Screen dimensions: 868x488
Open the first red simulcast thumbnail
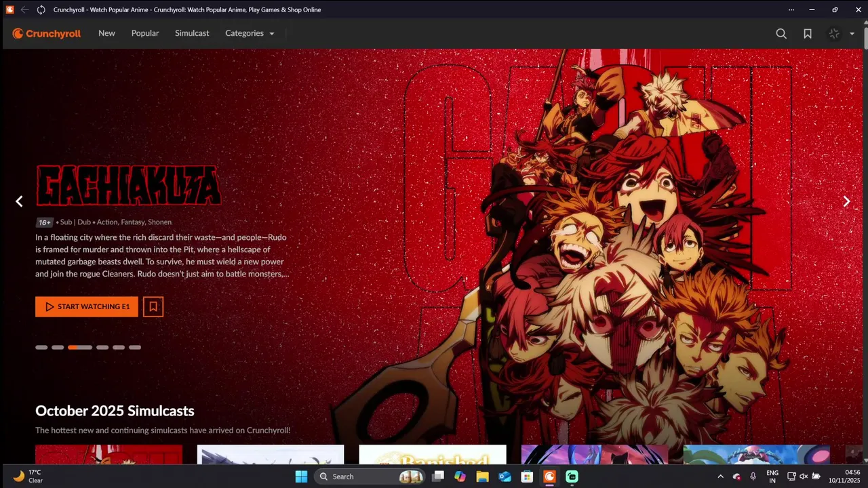click(x=108, y=455)
